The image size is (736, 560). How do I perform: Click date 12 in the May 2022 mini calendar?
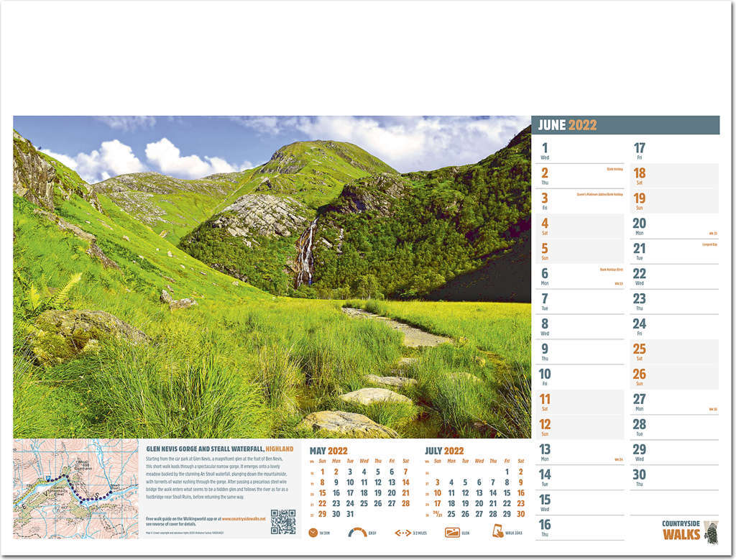(x=378, y=482)
